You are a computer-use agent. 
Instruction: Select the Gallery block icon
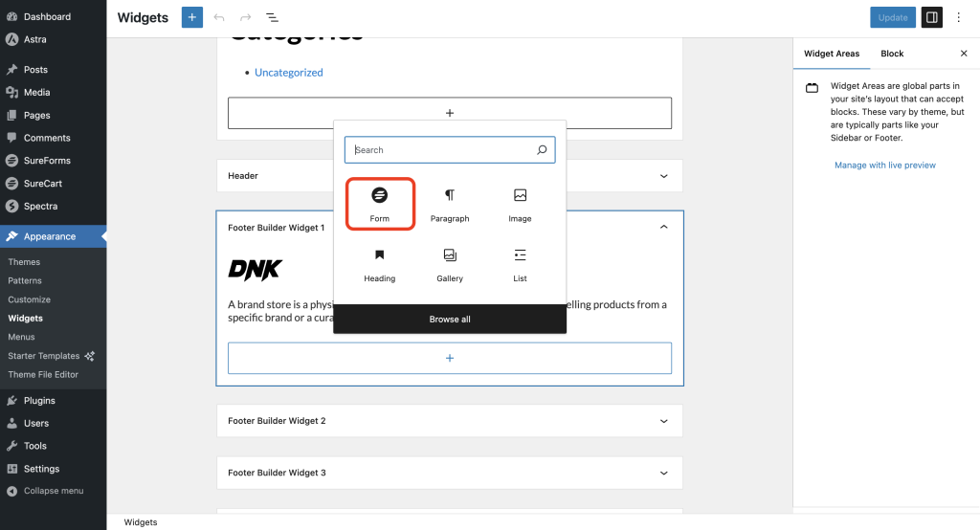pos(450,264)
